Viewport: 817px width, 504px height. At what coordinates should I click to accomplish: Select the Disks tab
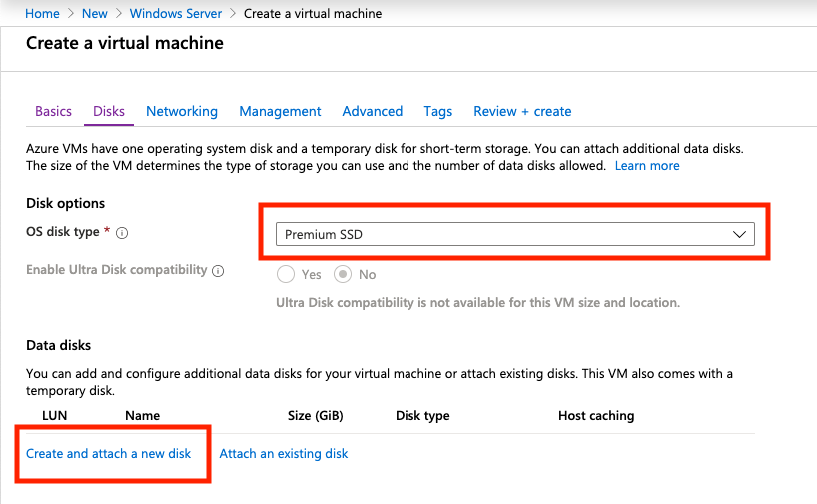coord(109,111)
